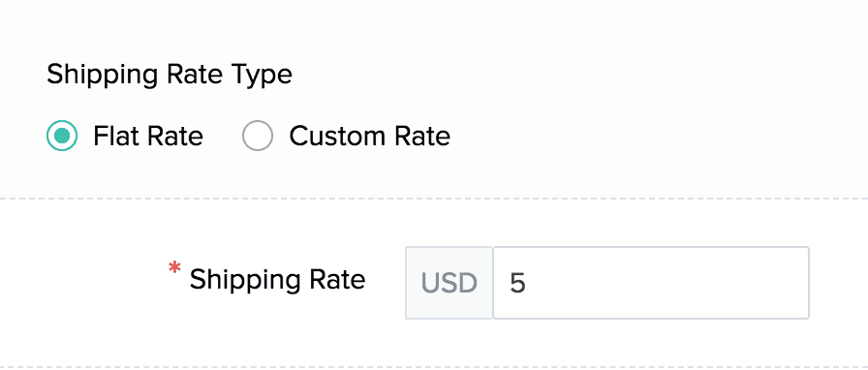Viewport: 868px width, 370px height.
Task: Click the word Custom in Custom Rate
Action: point(335,137)
